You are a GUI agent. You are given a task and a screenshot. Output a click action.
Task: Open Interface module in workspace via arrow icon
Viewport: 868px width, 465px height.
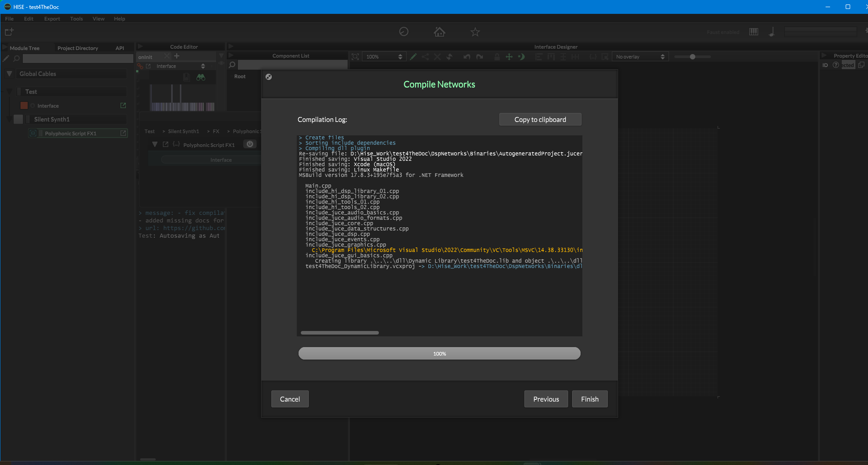123,105
